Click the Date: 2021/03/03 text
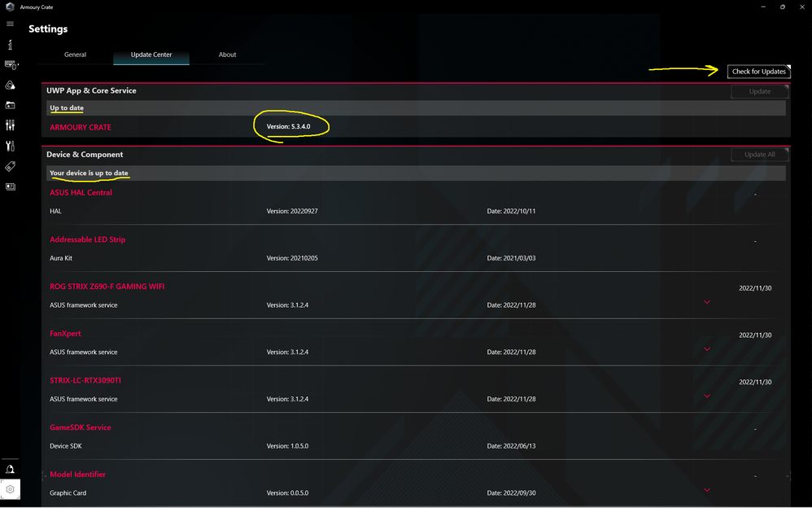812x508 pixels. tap(511, 258)
